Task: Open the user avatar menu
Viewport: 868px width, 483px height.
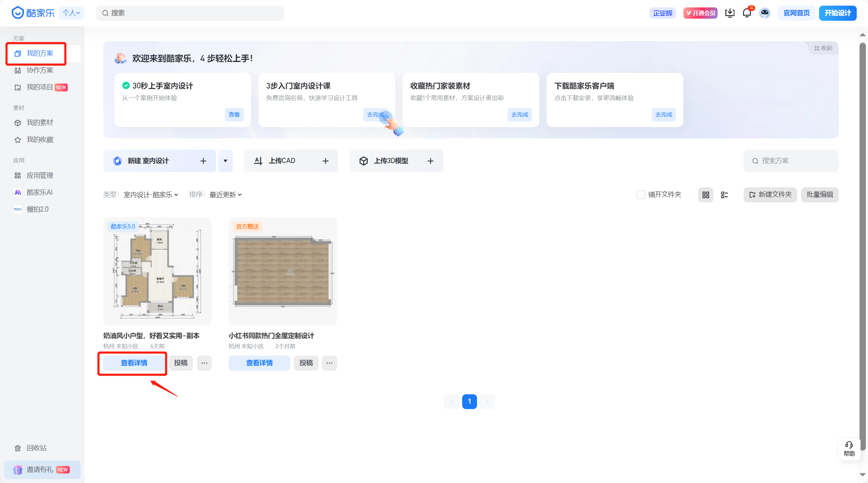Action: click(765, 13)
